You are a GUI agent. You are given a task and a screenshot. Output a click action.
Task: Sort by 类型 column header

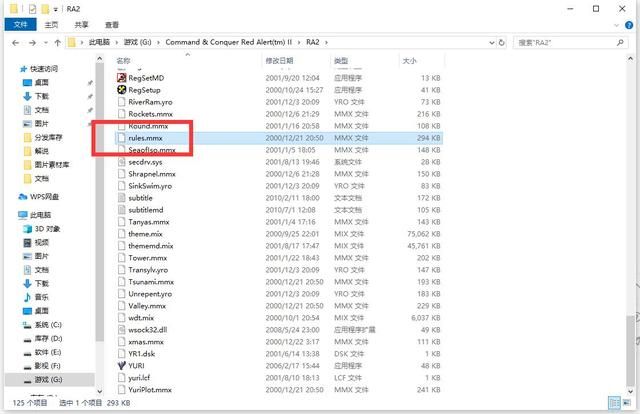click(341, 61)
